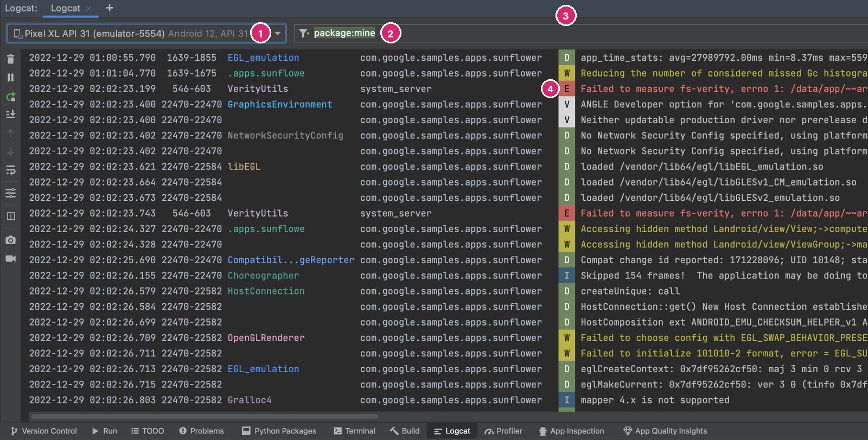Open filter history via the funnel icon
Image resolution: width=868 pixels, height=440 pixels.
[304, 33]
